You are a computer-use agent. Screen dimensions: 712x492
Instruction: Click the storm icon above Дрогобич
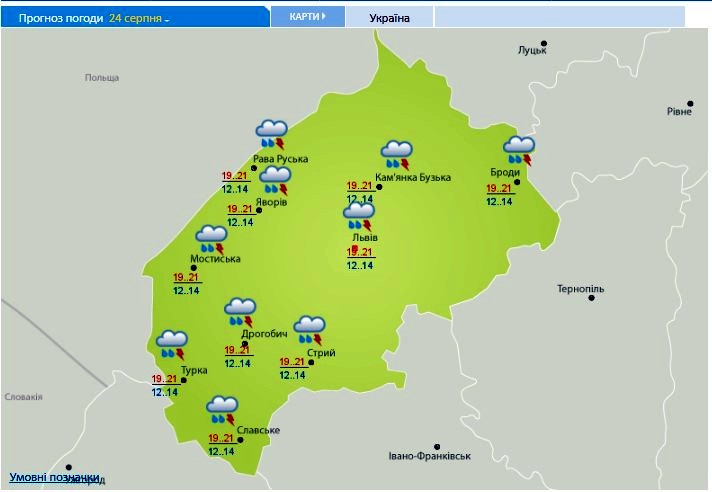(x=240, y=311)
